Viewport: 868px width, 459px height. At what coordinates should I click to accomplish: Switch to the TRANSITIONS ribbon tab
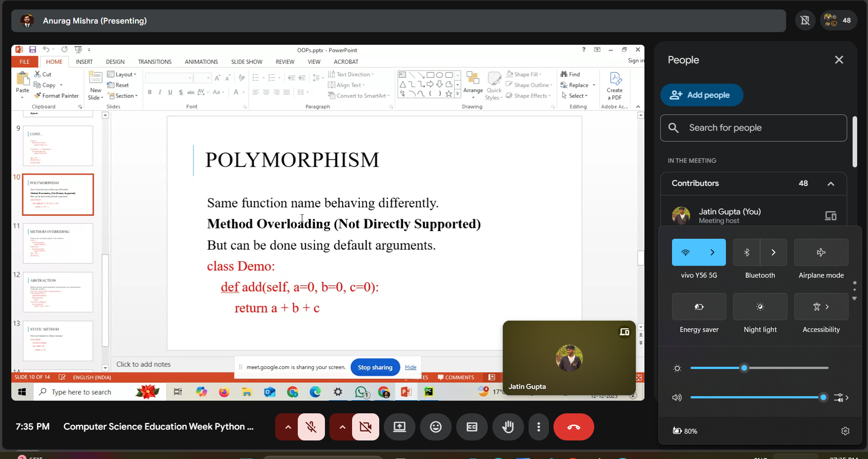click(155, 62)
